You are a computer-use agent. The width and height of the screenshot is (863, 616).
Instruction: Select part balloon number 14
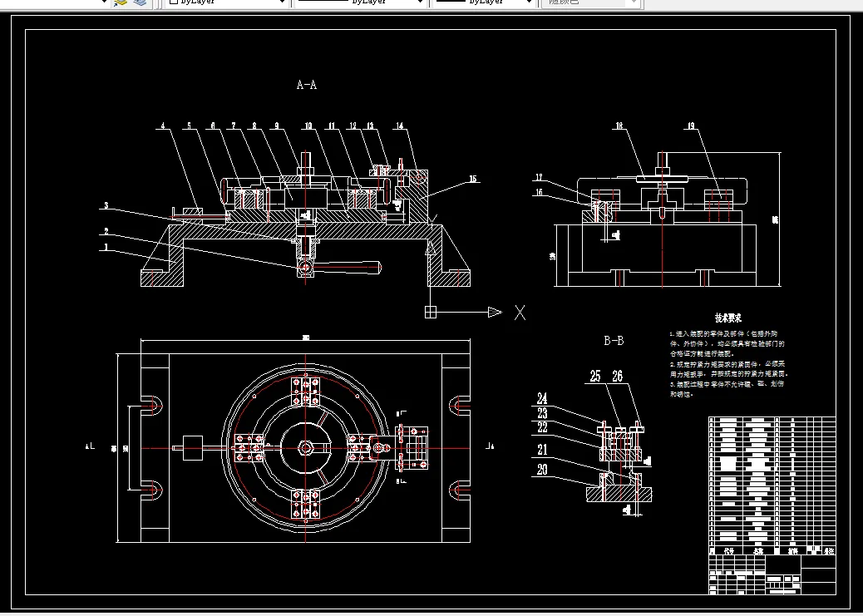(x=400, y=126)
